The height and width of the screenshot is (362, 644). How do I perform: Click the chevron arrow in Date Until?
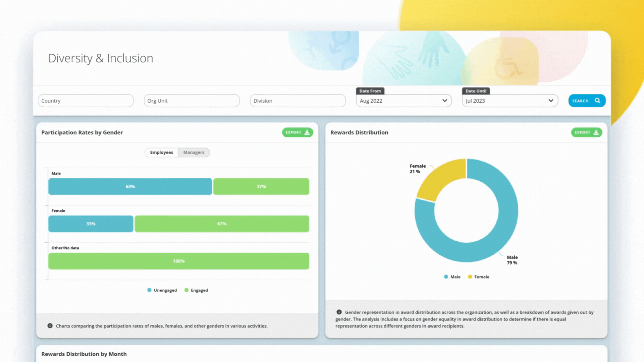pyautogui.click(x=550, y=101)
